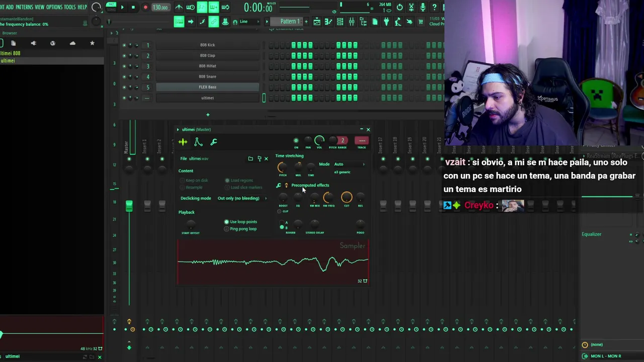Click the browser star favorites icon
This screenshot has width=644, height=362.
click(x=92, y=43)
